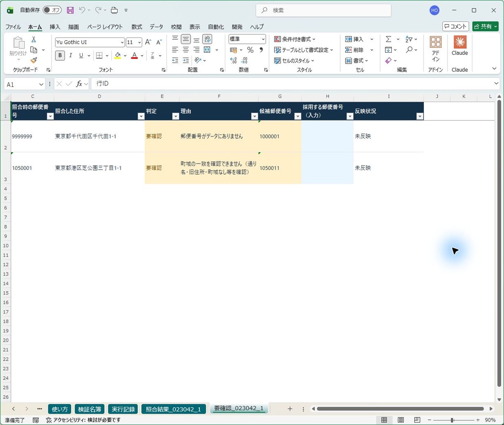Select Normal view in the status bar

tap(384, 420)
